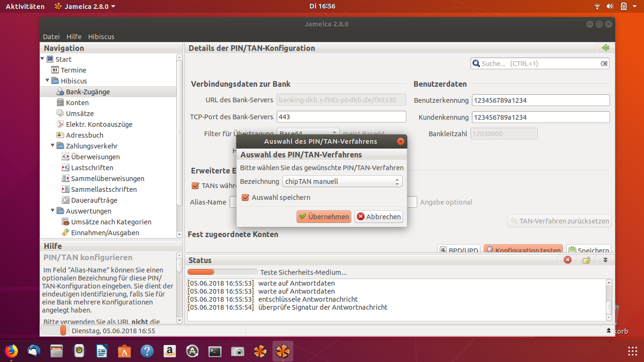Focus the Benutzerkennung input field
The image size is (644, 362).
click(x=541, y=100)
